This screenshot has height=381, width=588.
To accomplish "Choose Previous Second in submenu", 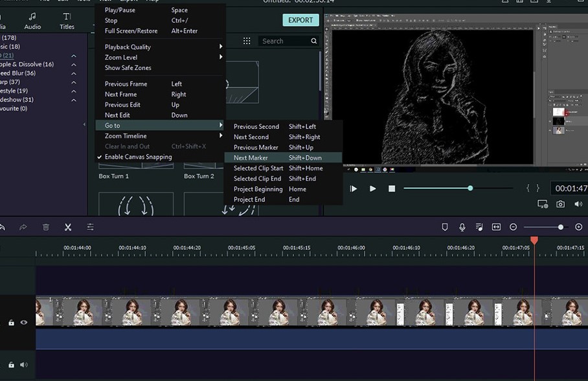I will click(x=283, y=126).
